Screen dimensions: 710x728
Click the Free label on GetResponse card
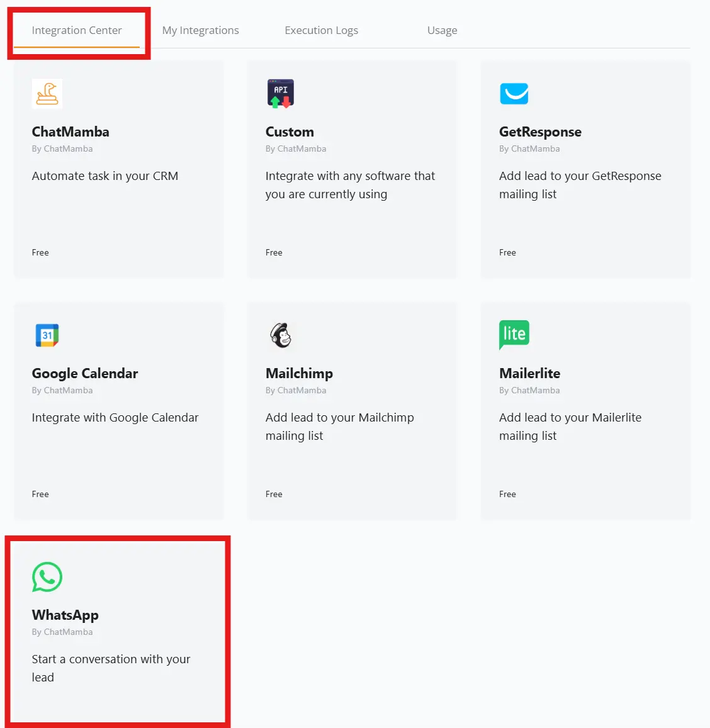[x=507, y=252]
